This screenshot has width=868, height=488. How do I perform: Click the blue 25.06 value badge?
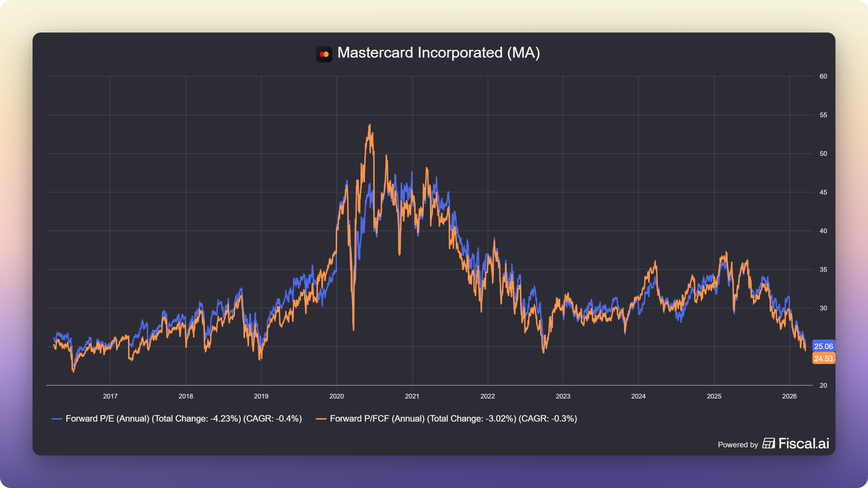[x=823, y=346]
